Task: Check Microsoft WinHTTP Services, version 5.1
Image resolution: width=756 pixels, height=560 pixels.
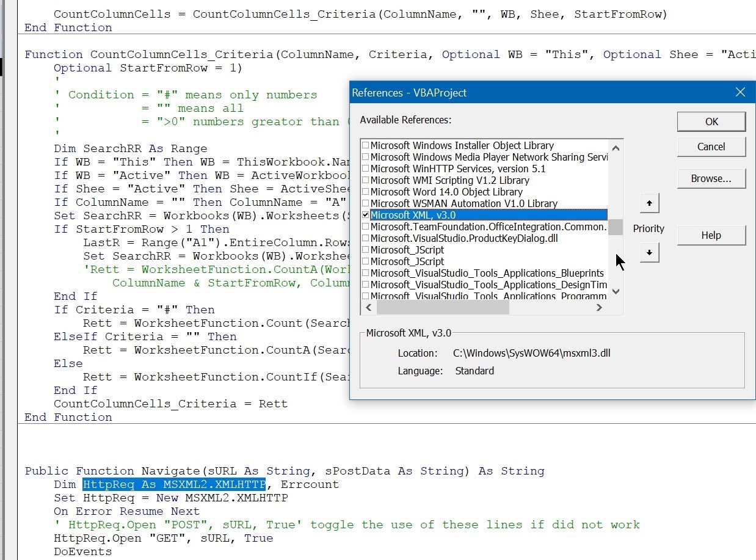Action: (366, 169)
